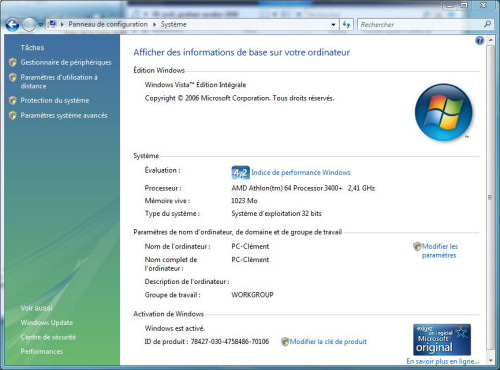Select Système d'exploitation 32 bits text

tap(276, 214)
